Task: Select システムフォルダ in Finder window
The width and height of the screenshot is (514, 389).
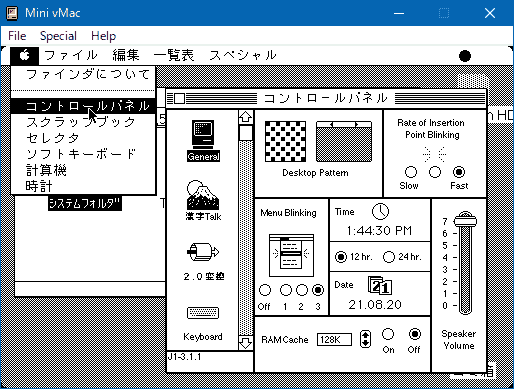Action: (85, 203)
